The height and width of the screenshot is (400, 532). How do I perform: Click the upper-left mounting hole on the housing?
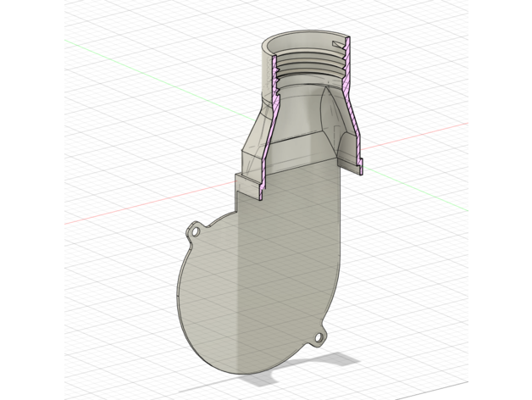(197, 231)
